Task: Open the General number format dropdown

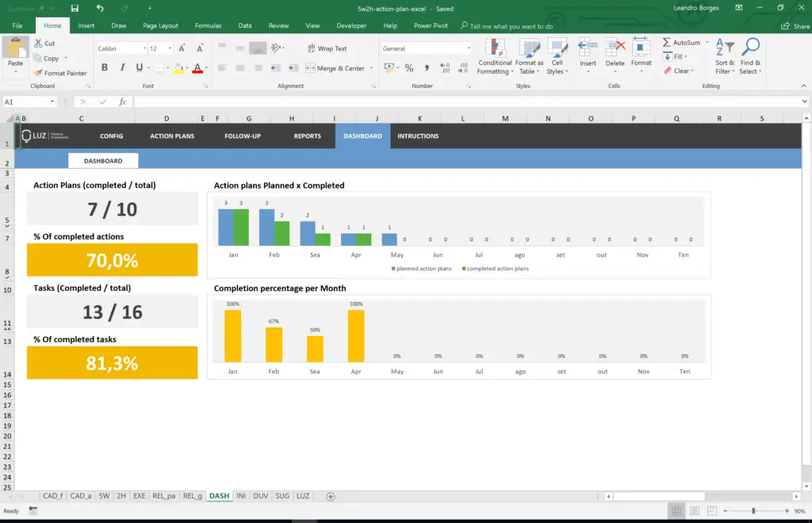Action: 469,48
